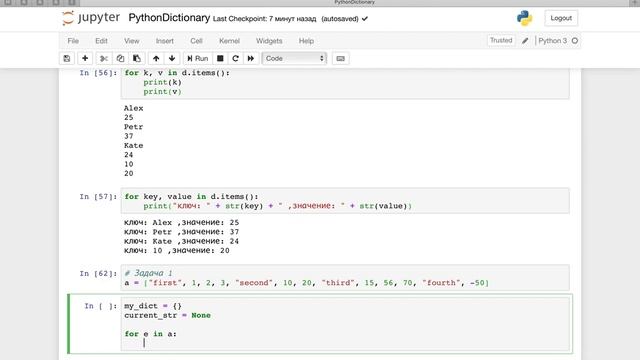Click the '# Задача 1' comment
640x360 pixels.
click(148, 273)
